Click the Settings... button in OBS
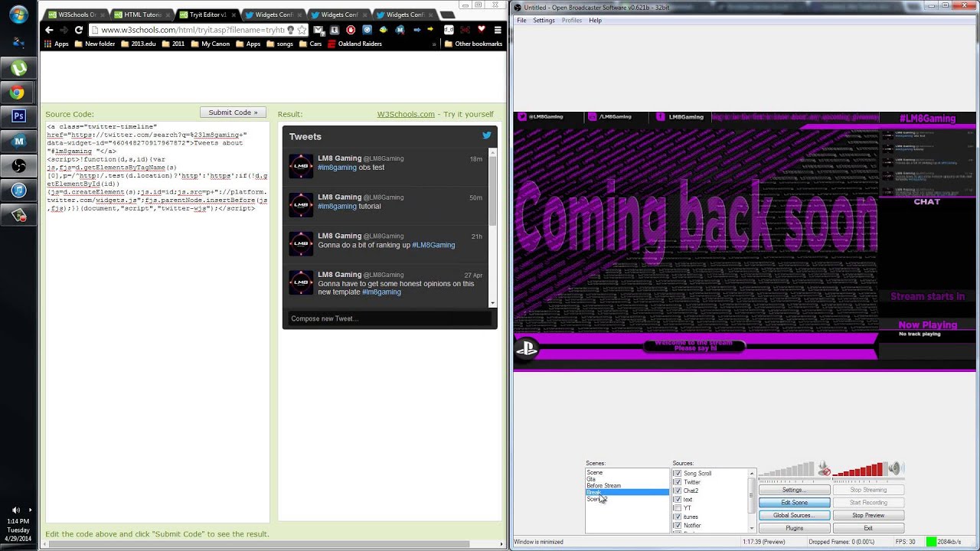This screenshot has height=551, width=980. (794, 490)
